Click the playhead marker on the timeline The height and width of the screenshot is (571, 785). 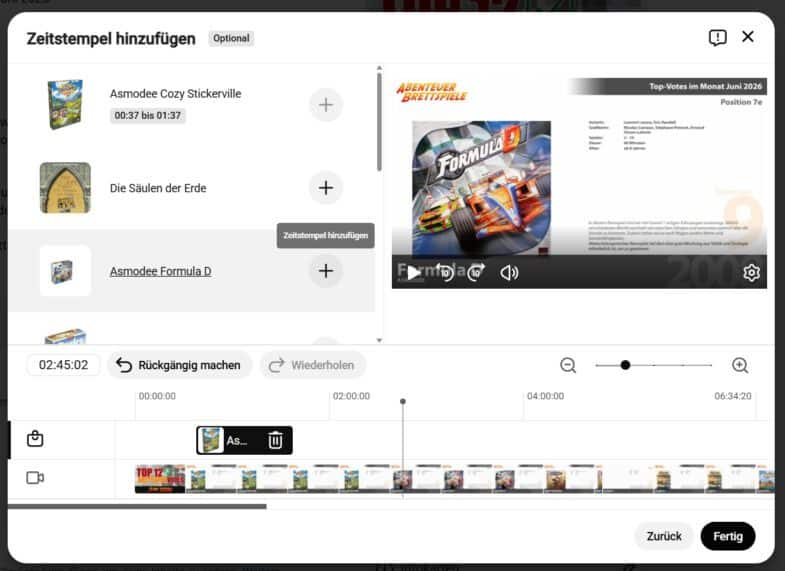403,401
